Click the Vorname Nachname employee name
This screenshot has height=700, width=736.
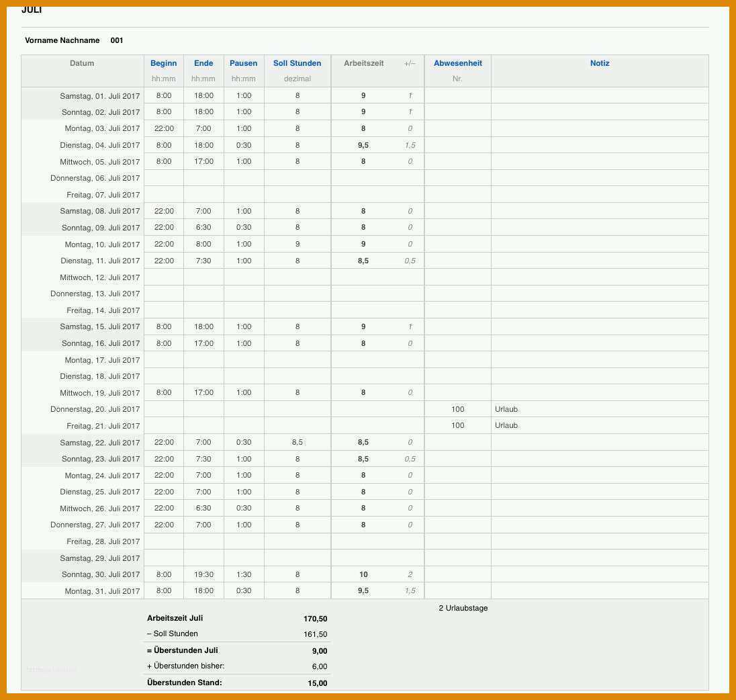[62, 40]
